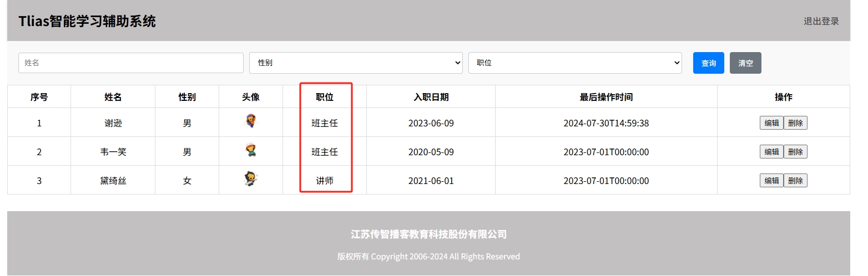Click timestamp 2024-07-30T14:59:38
The height and width of the screenshot is (276, 868).
606,123
